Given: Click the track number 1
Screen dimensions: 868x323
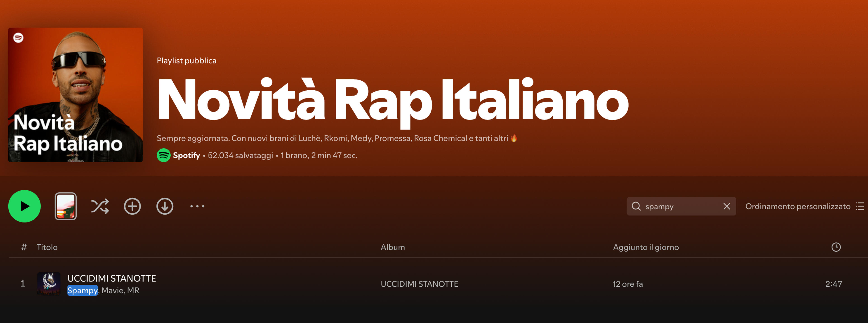Looking at the screenshot, I should click(23, 284).
